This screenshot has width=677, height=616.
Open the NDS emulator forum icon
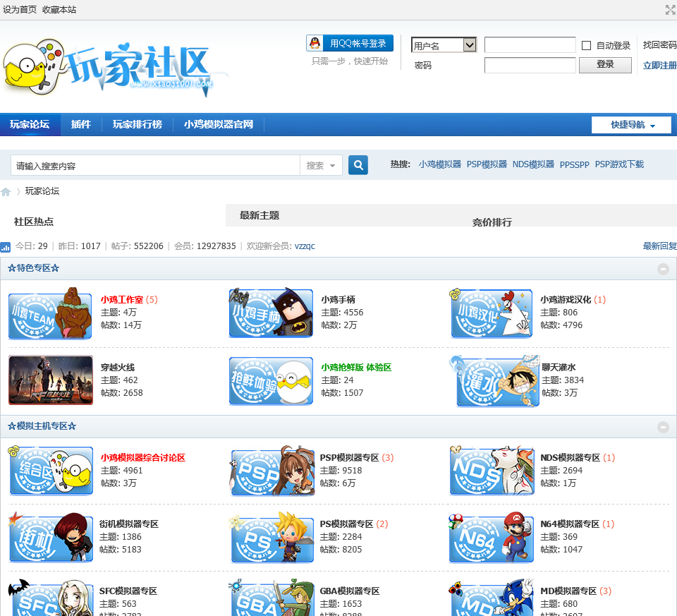pyautogui.click(x=492, y=471)
